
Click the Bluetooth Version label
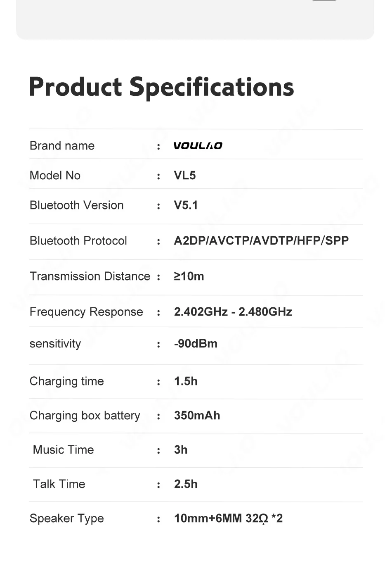click(x=76, y=205)
